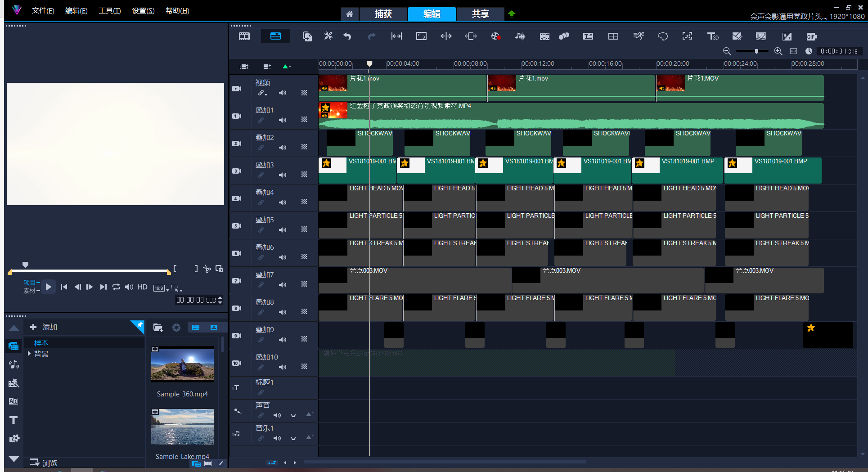Click the home tab icon
Screen dimensions: 868x472
click(x=350, y=14)
